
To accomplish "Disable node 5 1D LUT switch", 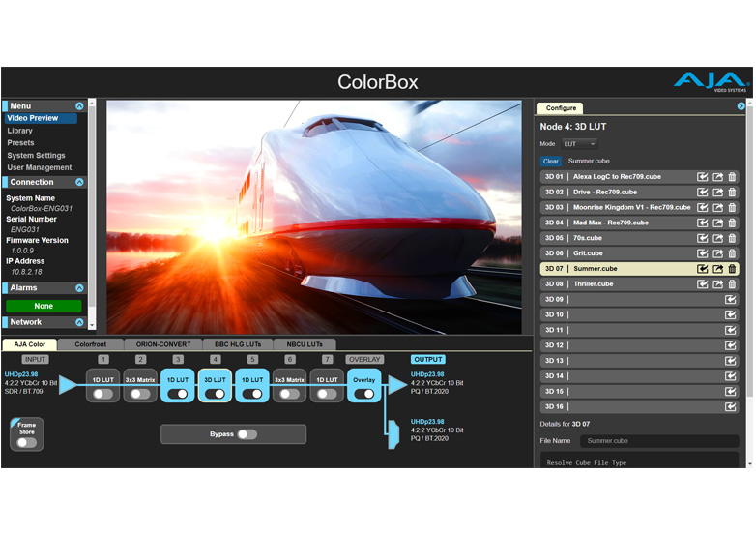I will click(x=252, y=394).
